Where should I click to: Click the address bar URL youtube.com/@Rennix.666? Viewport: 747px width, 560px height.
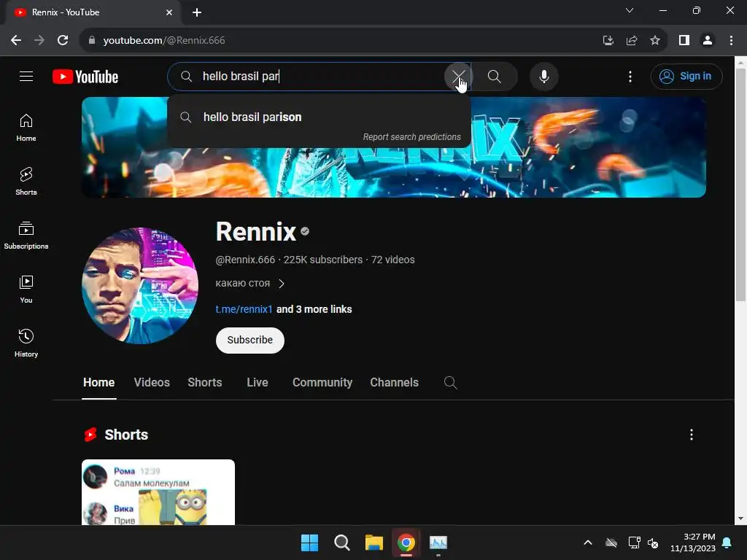[164, 41]
